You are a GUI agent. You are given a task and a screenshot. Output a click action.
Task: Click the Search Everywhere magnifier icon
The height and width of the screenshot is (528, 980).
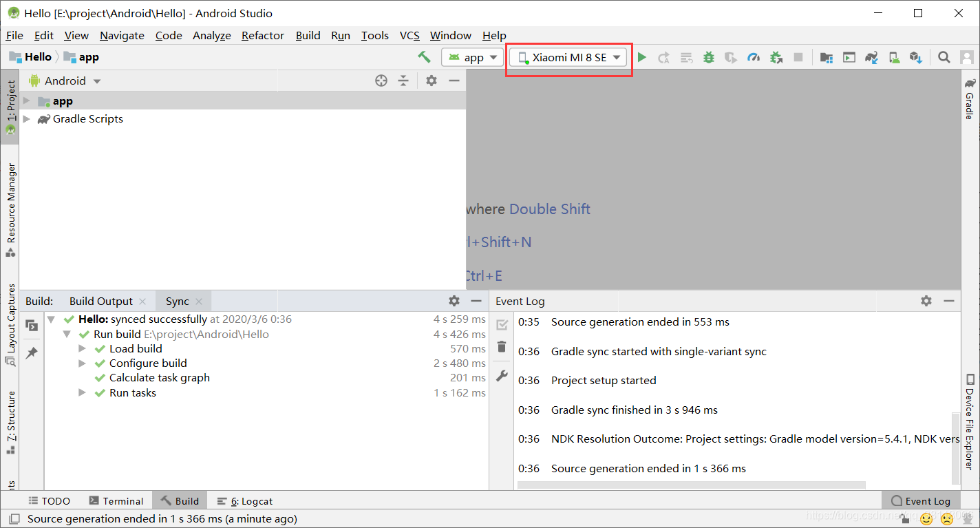(945, 57)
